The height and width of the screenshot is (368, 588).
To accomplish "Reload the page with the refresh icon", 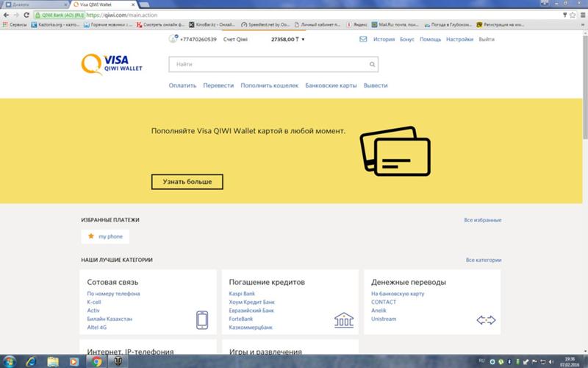I will (26, 15).
